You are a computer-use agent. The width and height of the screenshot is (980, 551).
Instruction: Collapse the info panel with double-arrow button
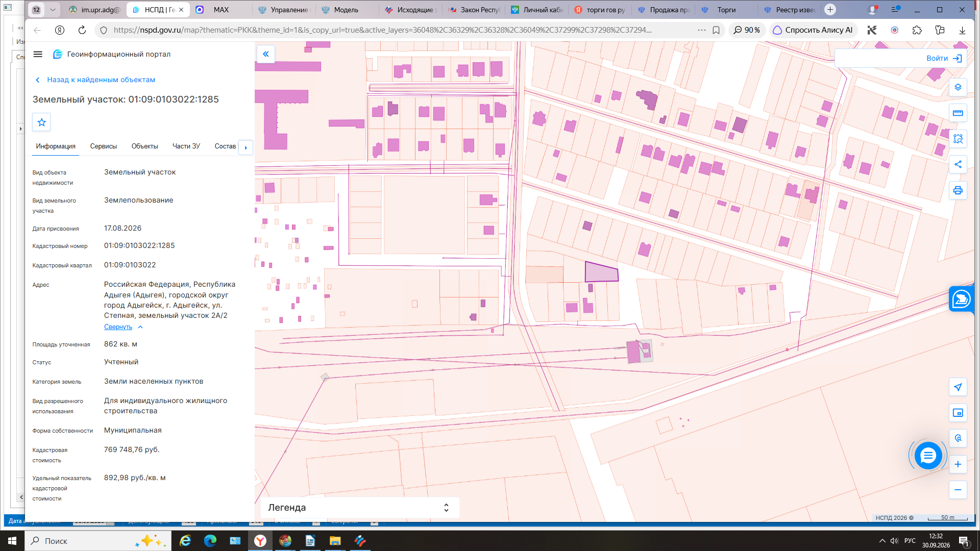(x=266, y=54)
